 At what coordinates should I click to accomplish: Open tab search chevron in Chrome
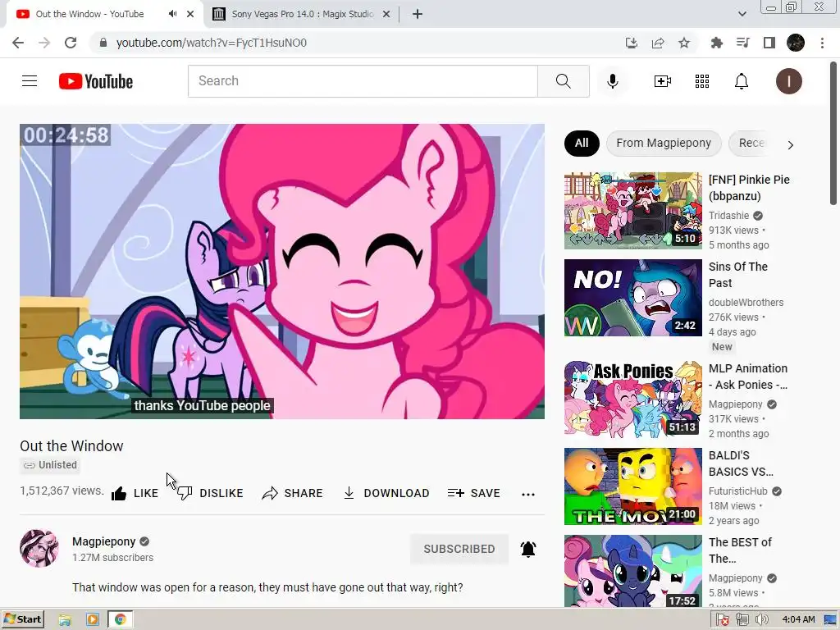(x=742, y=14)
